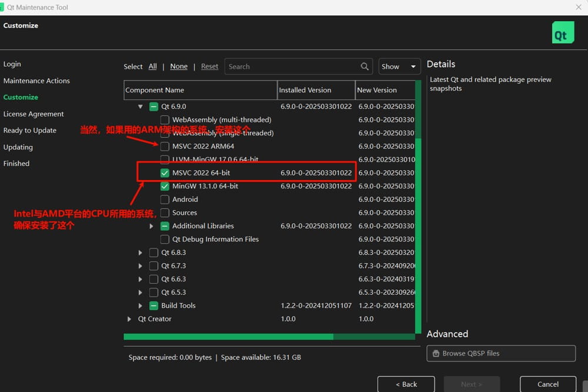Image resolution: width=588 pixels, height=392 pixels.
Task: Check the MSVC 2022 ARM64 component
Action: point(165,147)
